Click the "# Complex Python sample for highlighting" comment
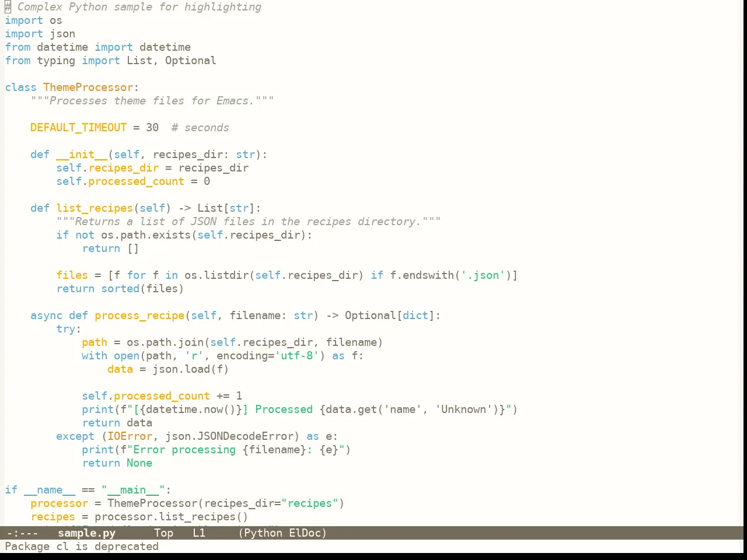 tap(133, 7)
